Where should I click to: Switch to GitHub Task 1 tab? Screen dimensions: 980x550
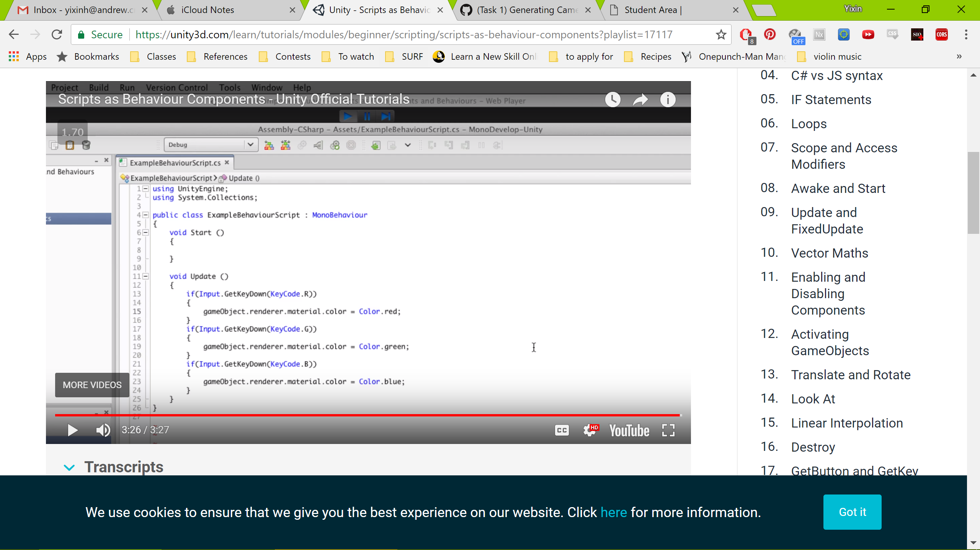pyautogui.click(x=524, y=10)
